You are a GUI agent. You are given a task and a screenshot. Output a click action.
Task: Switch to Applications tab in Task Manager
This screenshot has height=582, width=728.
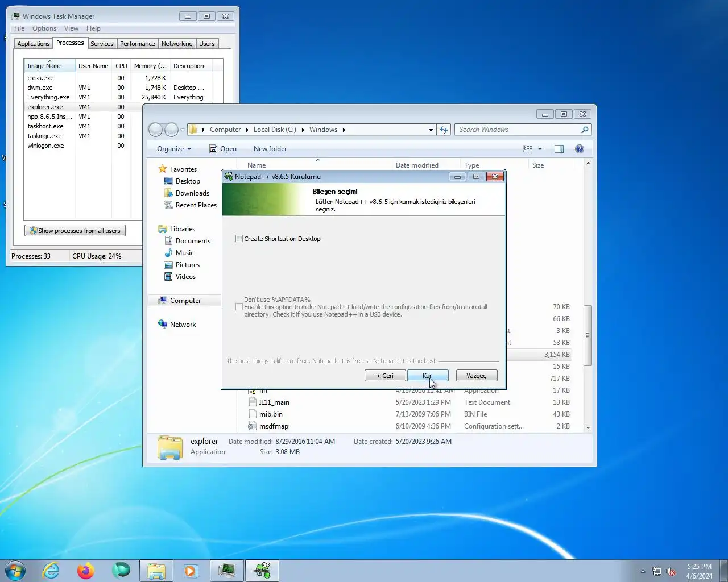click(x=34, y=44)
